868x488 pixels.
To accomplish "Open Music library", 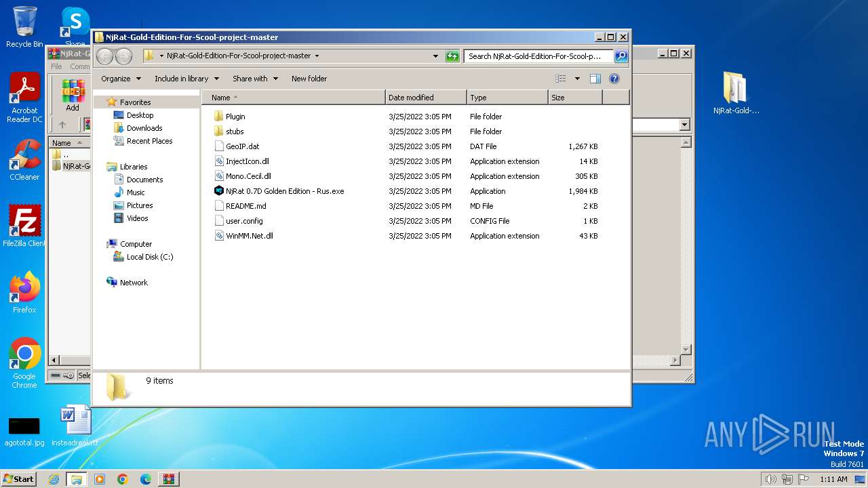I will (136, 192).
